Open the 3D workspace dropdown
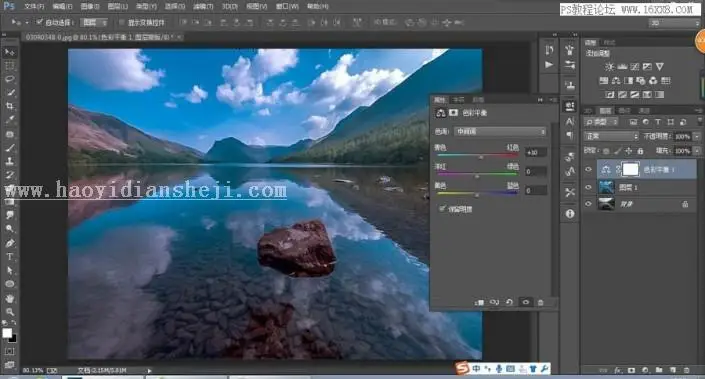Viewport: 705px width, 379px height. tap(673, 22)
